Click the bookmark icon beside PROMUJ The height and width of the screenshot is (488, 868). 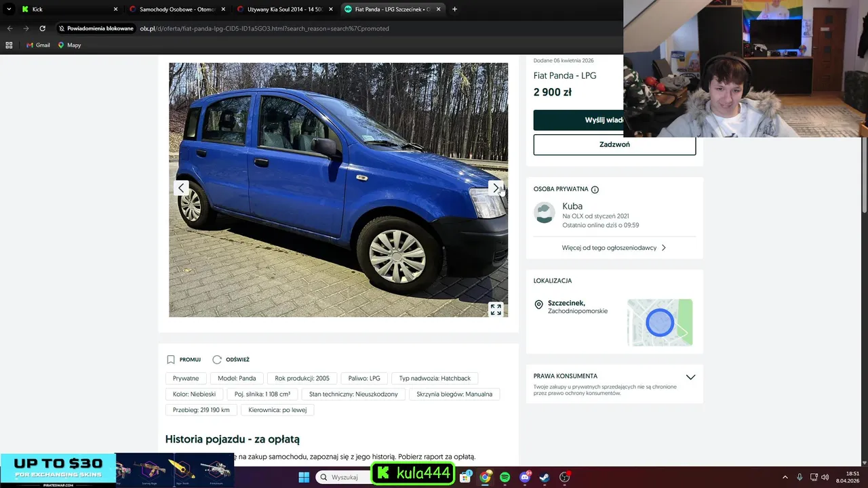(x=171, y=359)
